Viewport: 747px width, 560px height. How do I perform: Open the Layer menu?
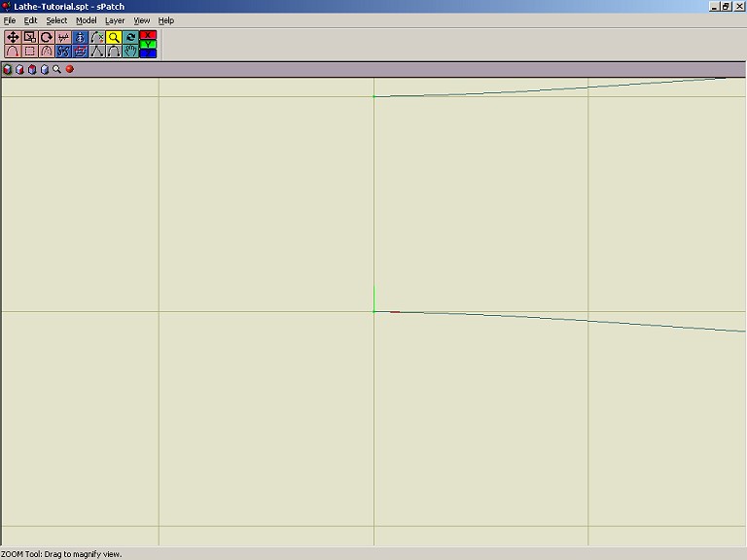(x=115, y=20)
